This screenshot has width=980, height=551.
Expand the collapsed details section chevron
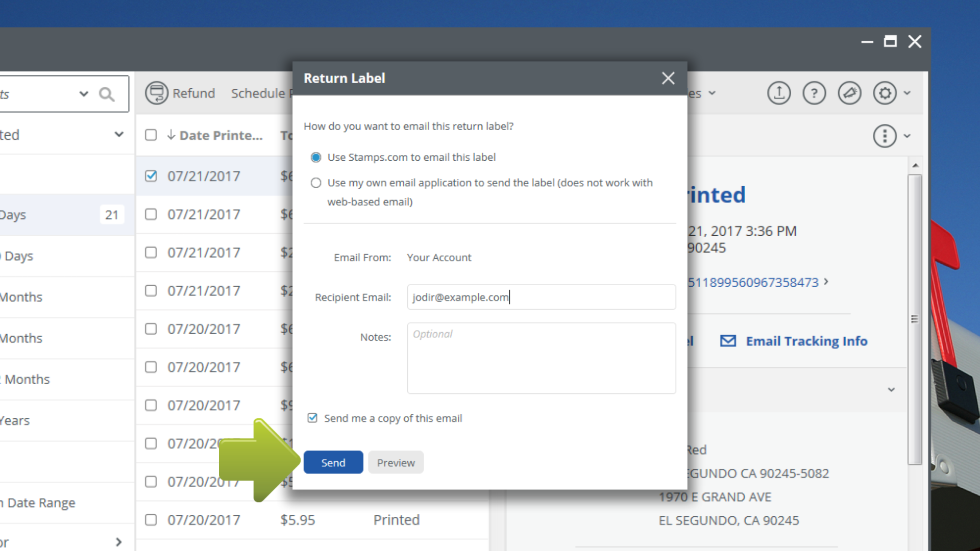[x=891, y=390]
